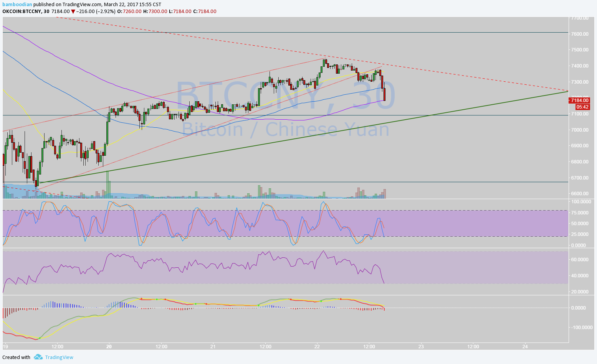The width and height of the screenshot is (597, 364).
Task: Click the 7500.00 price axis label
Action: point(580,50)
